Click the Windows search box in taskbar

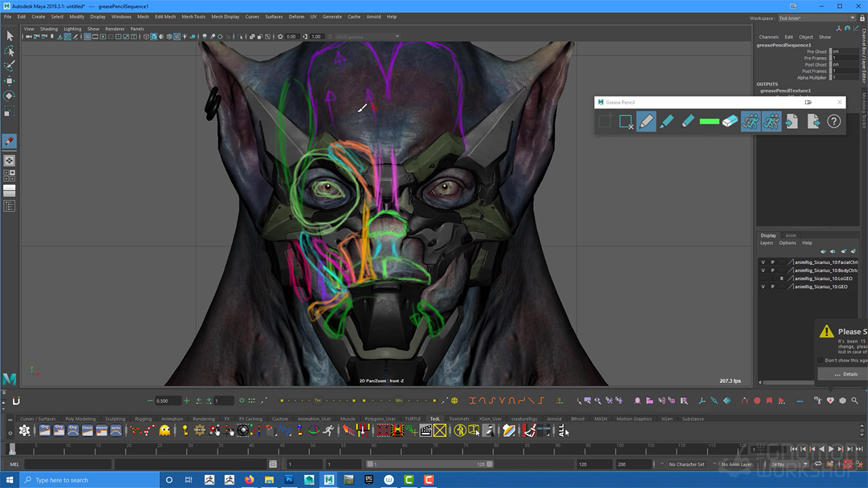[x=88, y=480]
